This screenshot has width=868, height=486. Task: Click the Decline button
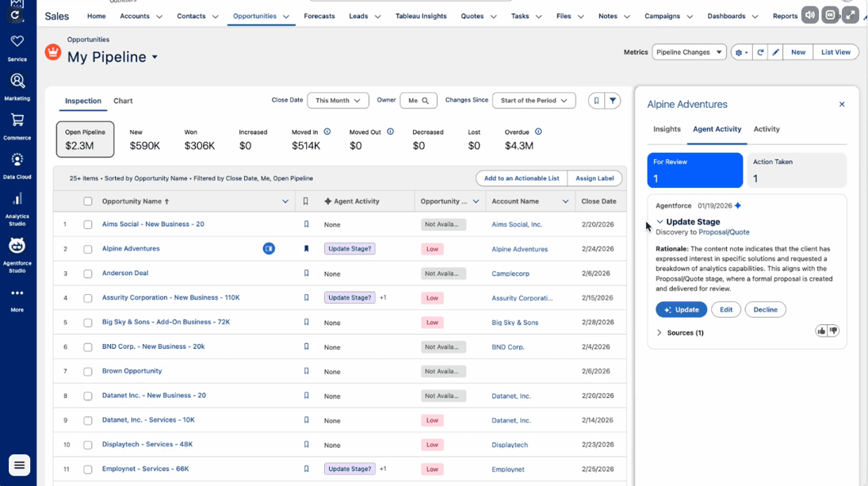point(765,309)
